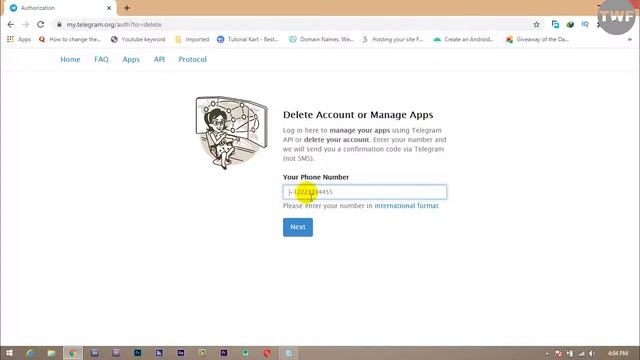Open the Imported bookmarks folder
640x360 pixels.
192,39
